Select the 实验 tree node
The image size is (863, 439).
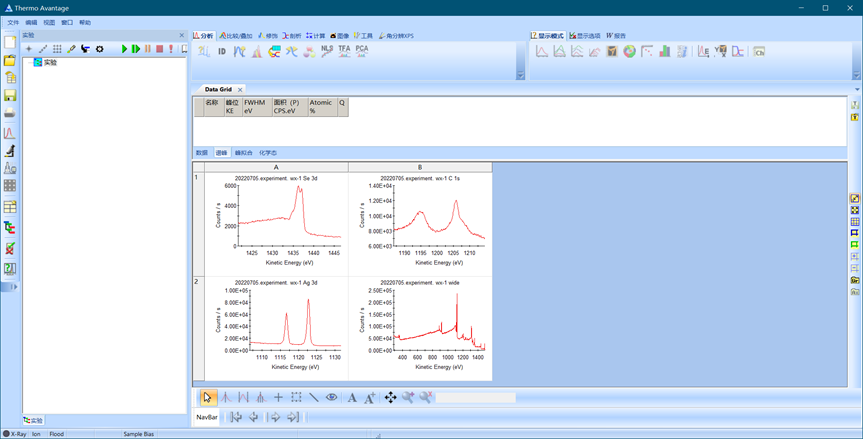(50, 62)
